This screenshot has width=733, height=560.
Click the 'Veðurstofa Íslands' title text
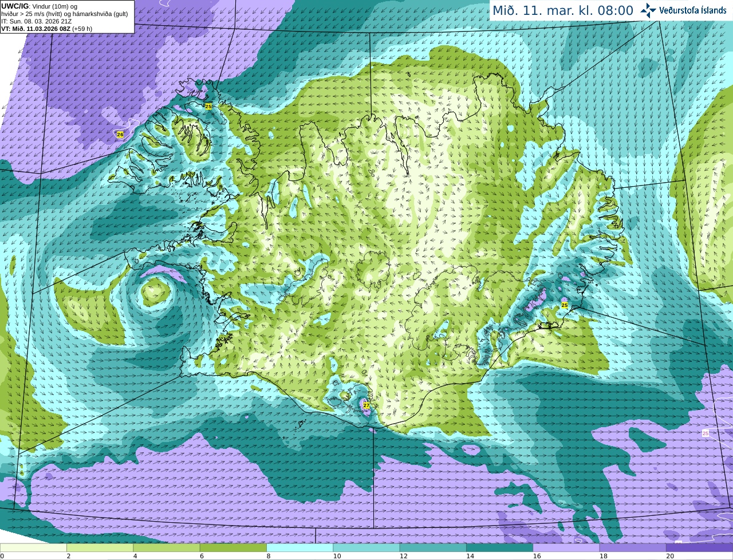(x=693, y=10)
